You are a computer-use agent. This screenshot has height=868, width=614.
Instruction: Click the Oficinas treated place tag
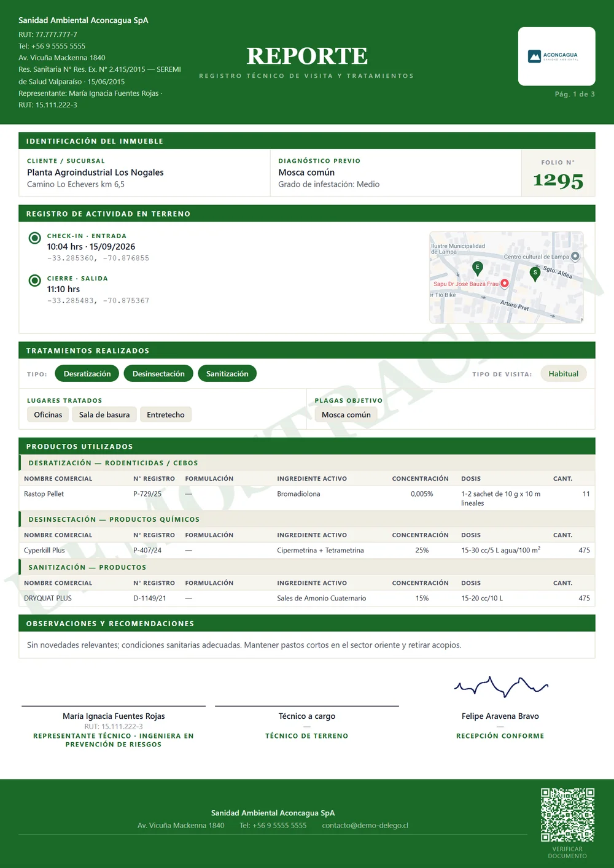click(x=48, y=415)
